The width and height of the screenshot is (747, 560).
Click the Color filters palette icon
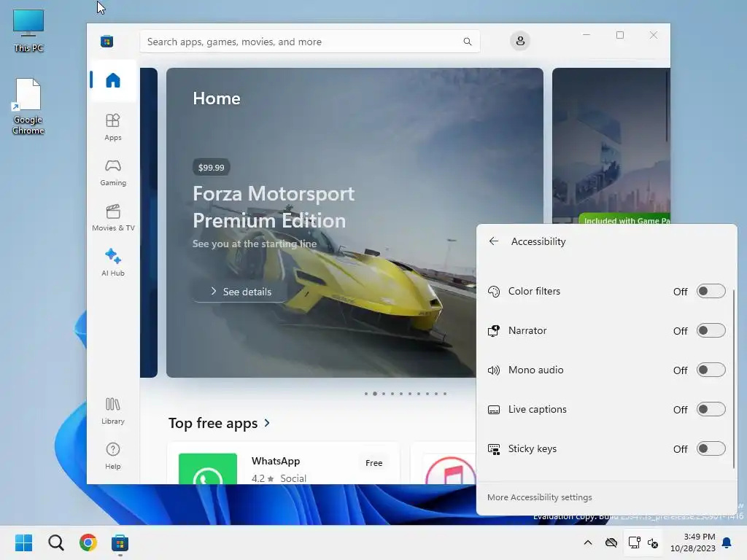point(494,292)
